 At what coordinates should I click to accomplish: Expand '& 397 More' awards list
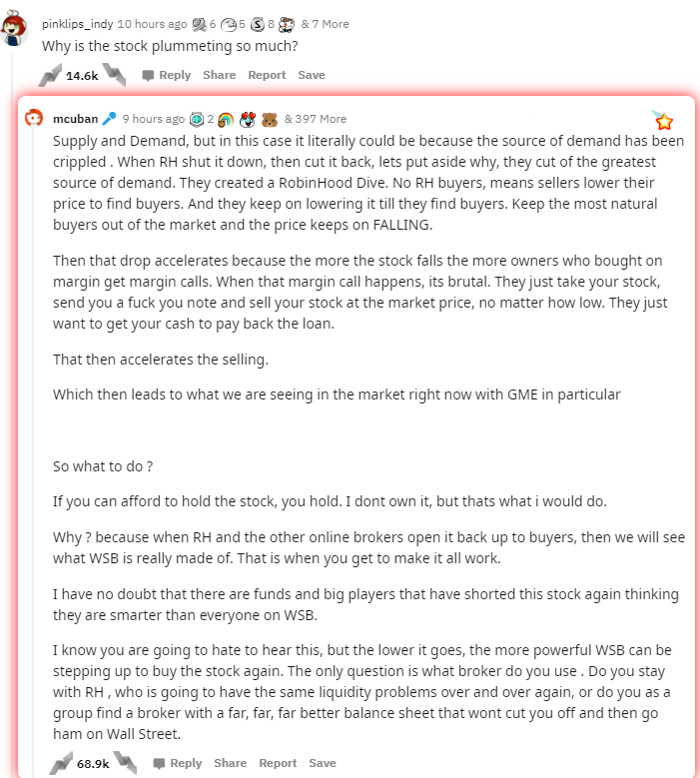(316, 119)
